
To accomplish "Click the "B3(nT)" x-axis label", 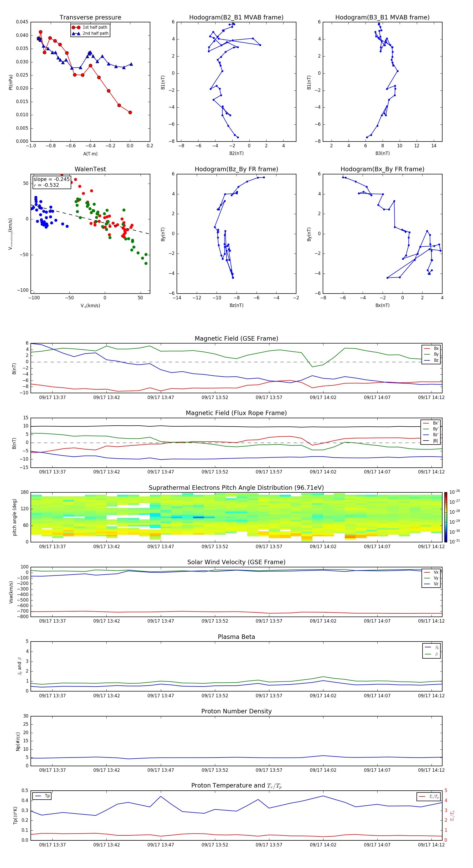I will [382, 153].
